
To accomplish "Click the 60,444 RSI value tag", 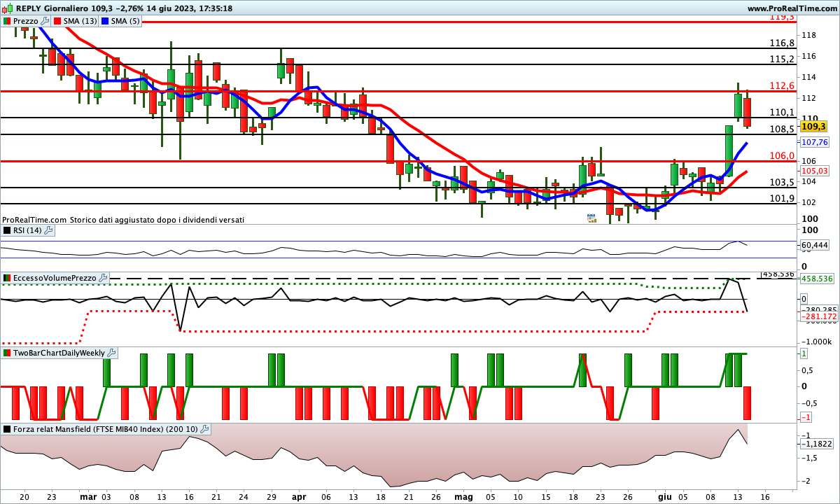I will coord(814,245).
